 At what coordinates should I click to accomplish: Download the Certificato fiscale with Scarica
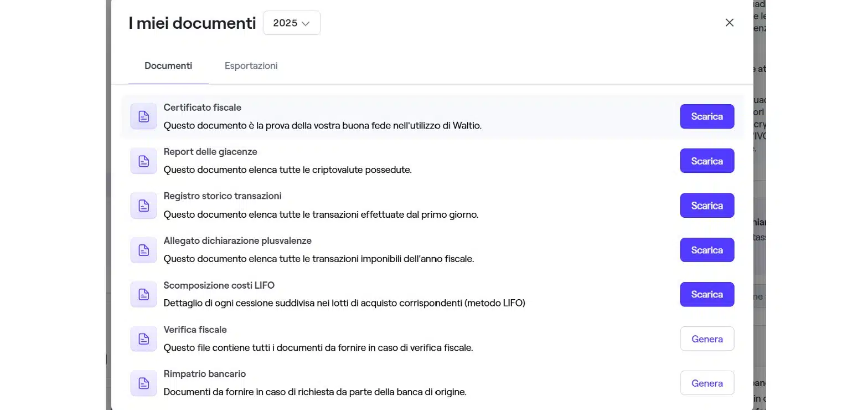pos(707,116)
